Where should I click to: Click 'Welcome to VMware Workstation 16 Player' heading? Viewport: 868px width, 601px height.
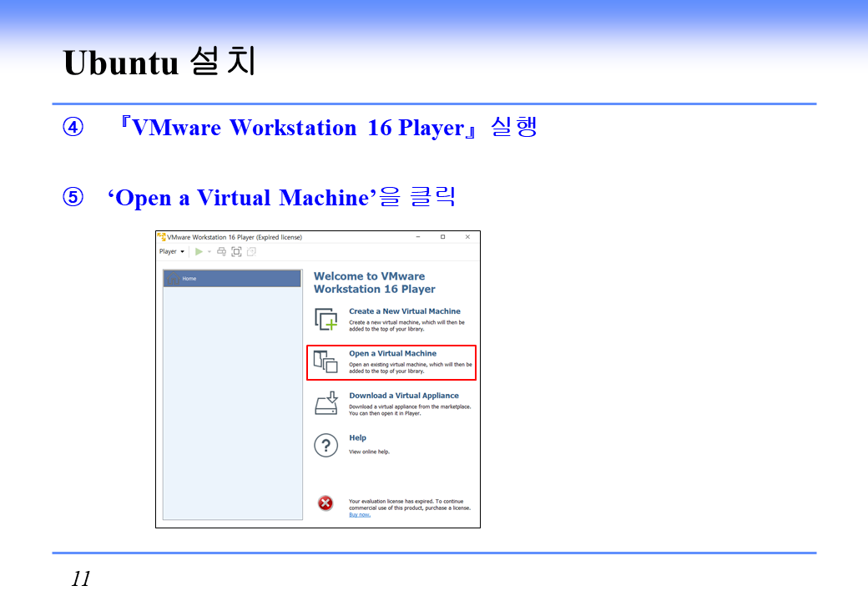tap(375, 282)
